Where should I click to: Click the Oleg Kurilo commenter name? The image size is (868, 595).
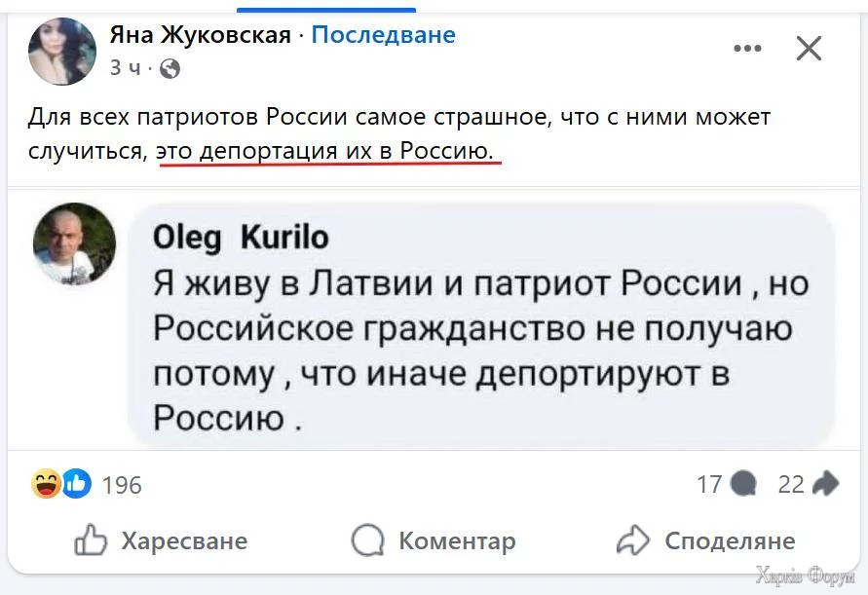(241, 238)
